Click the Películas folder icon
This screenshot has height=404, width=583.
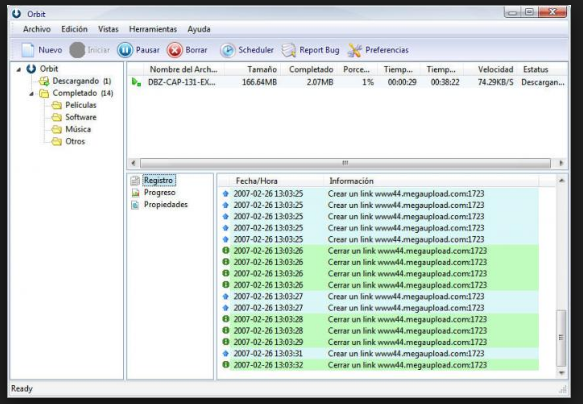57,105
